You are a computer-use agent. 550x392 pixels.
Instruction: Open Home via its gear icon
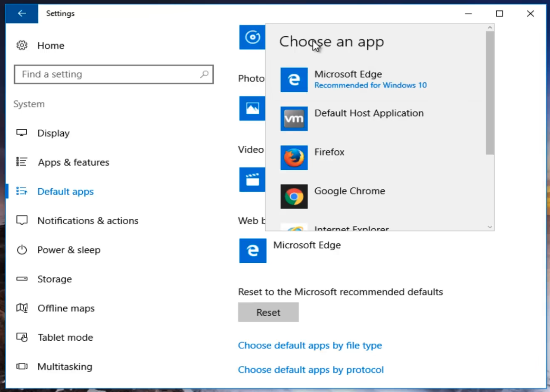(22, 45)
